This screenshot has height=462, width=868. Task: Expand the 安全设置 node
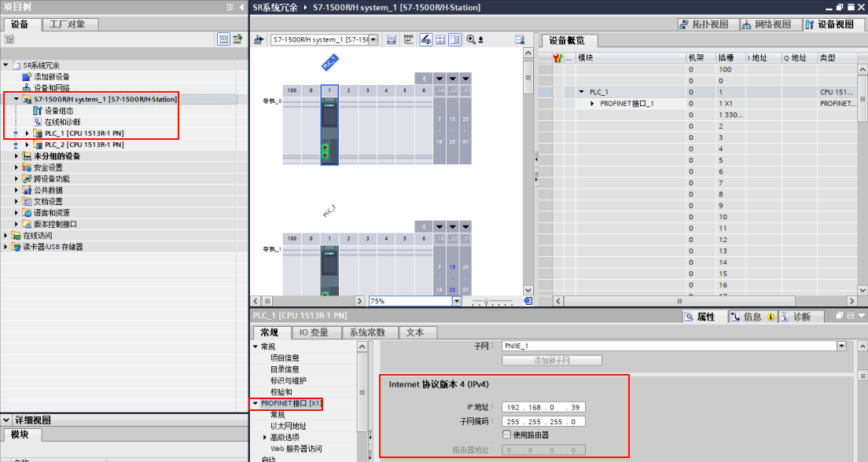(16, 167)
